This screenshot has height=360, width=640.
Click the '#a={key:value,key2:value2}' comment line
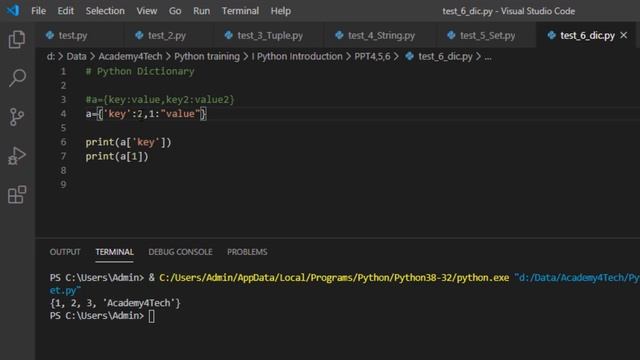[160, 100]
